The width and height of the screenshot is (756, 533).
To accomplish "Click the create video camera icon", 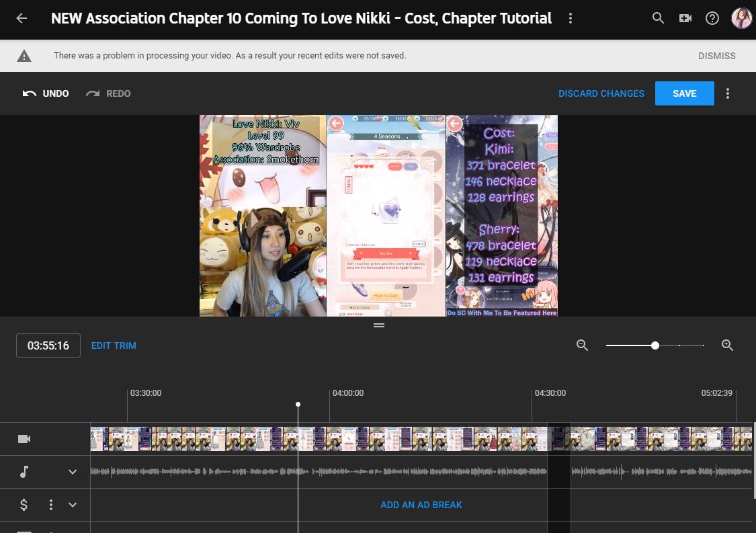I will (685, 18).
